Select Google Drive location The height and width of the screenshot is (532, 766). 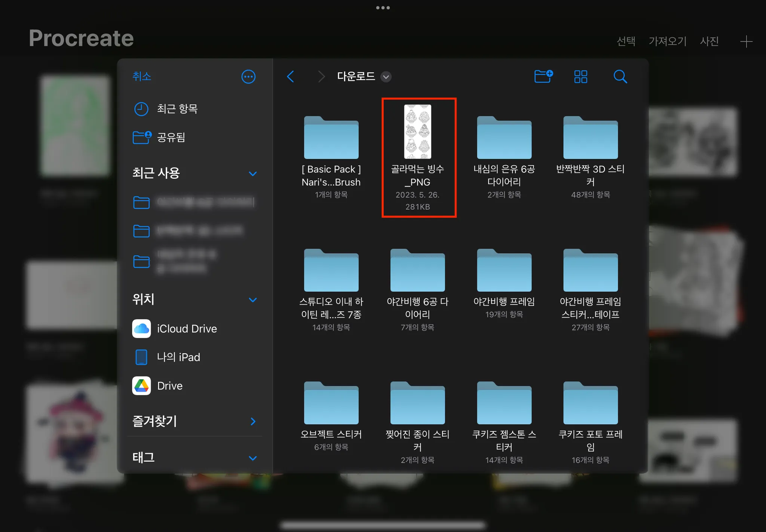169,386
